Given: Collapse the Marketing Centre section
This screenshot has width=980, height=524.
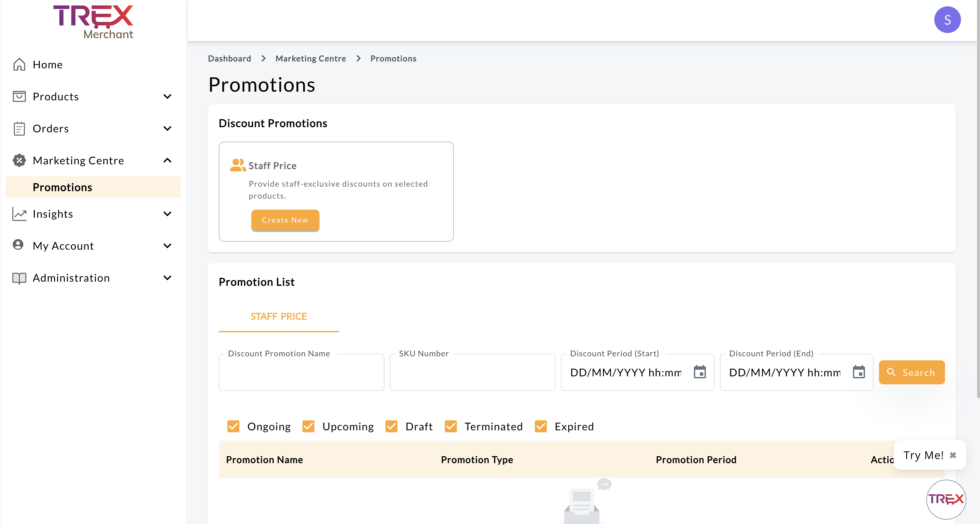Looking at the screenshot, I should coord(167,160).
